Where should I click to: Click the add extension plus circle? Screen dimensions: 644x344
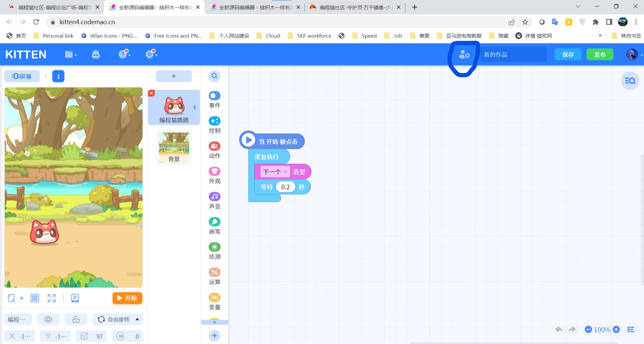click(x=214, y=336)
